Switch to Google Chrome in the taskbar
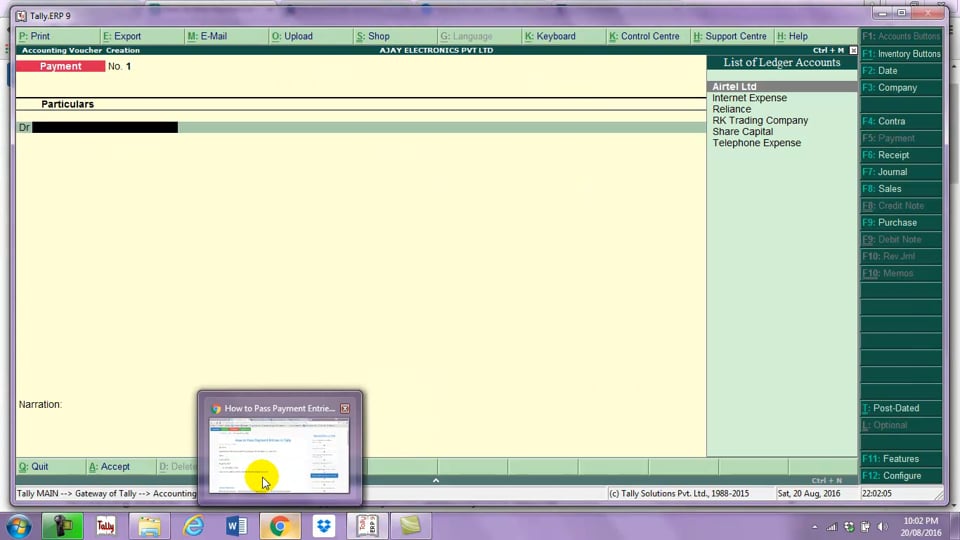The height and width of the screenshot is (540, 960). [280, 526]
